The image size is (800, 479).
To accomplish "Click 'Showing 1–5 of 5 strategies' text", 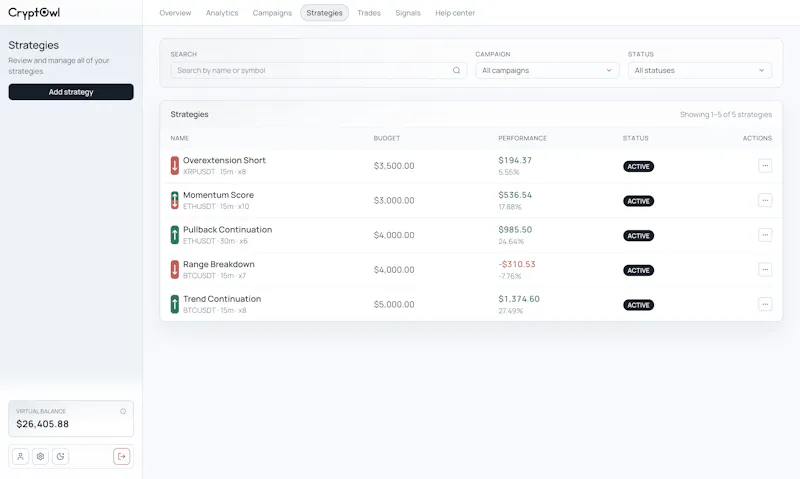I will click(726, 115).
